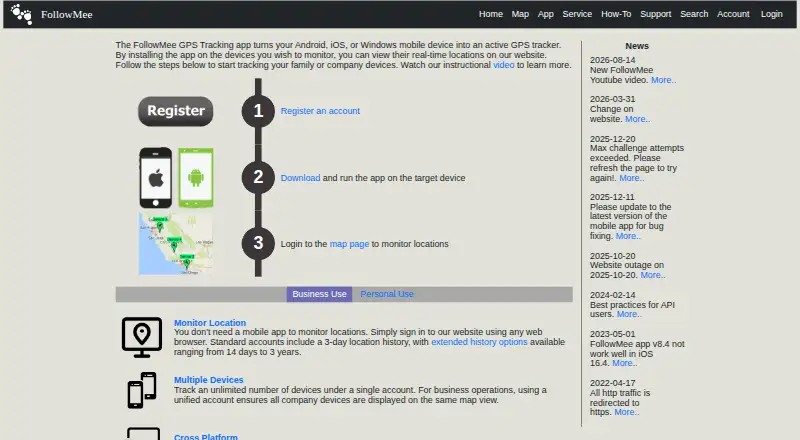Click the '2026-08-14' news date
The height and width of the screenshot is (440, 800).
613,60
